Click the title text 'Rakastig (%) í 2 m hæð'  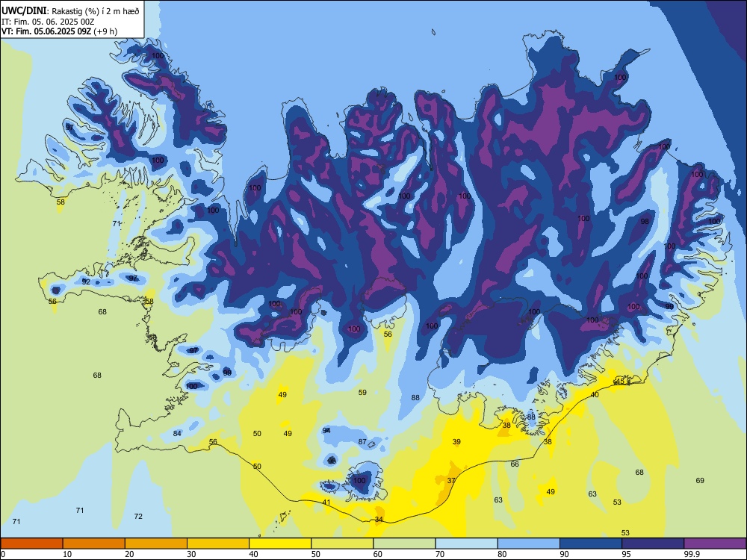pyautogui.click(x=96, y=11)
